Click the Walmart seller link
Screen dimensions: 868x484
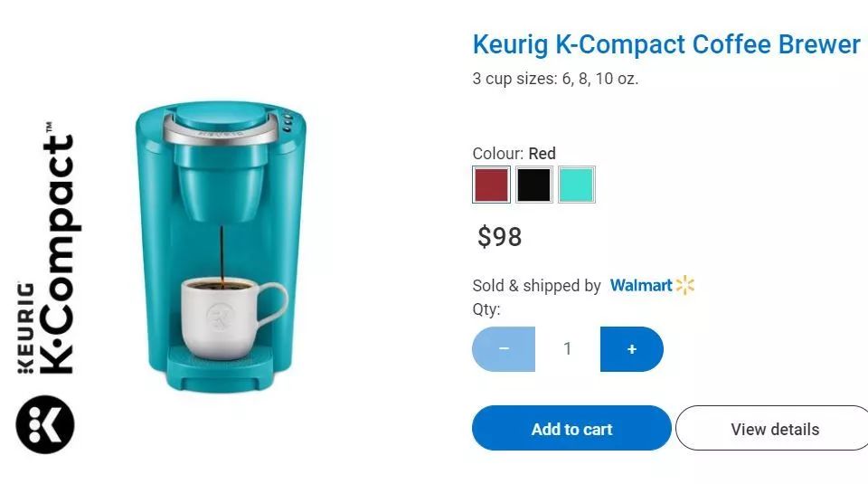pyautogui.click(x=641, y=285)
